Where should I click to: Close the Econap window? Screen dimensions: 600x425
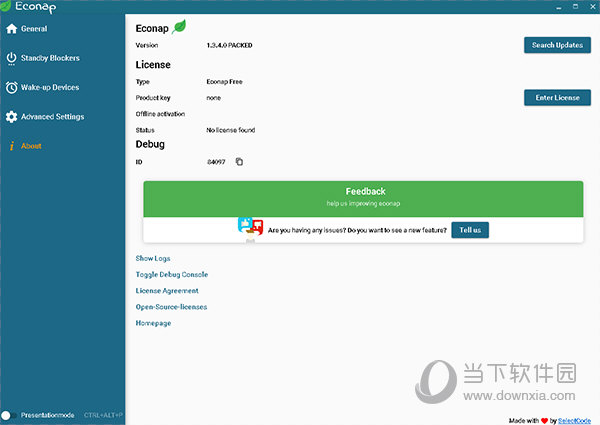pyautogui.click(x=592, y=7)
